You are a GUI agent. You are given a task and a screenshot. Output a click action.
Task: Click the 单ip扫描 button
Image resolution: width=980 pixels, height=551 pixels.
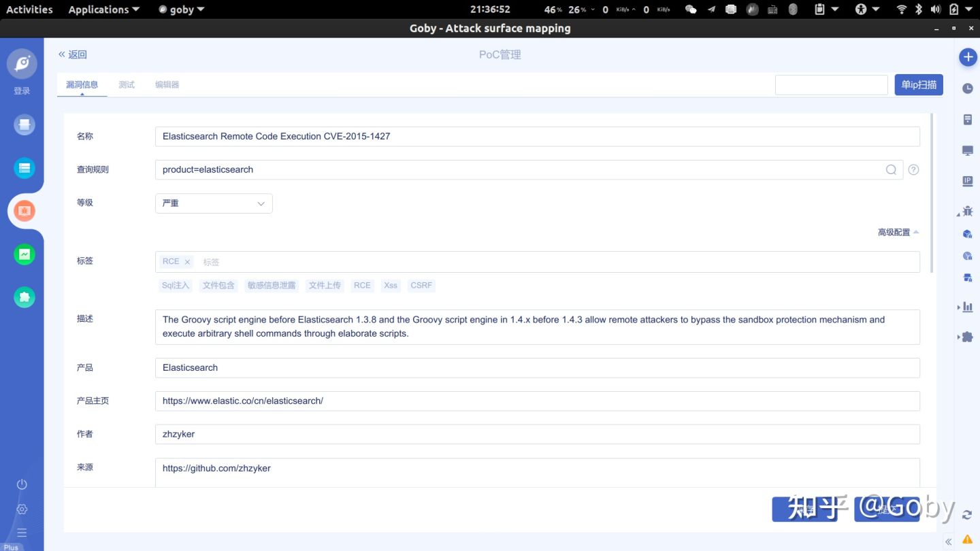[918, 85]
